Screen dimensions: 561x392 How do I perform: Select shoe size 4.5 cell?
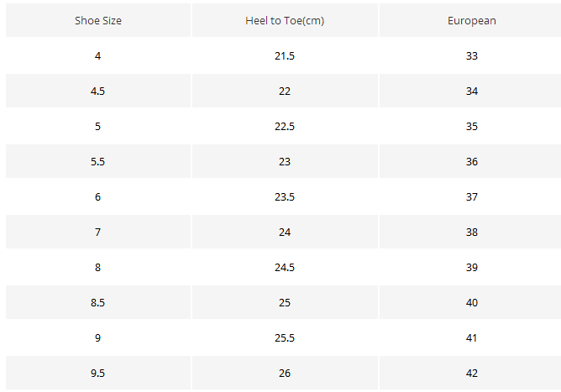(98, 91)
